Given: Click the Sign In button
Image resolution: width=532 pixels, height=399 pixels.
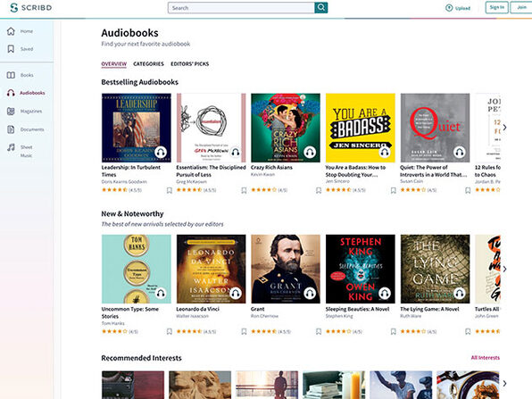Looking at the screenshot, I should tap(496, 7).
